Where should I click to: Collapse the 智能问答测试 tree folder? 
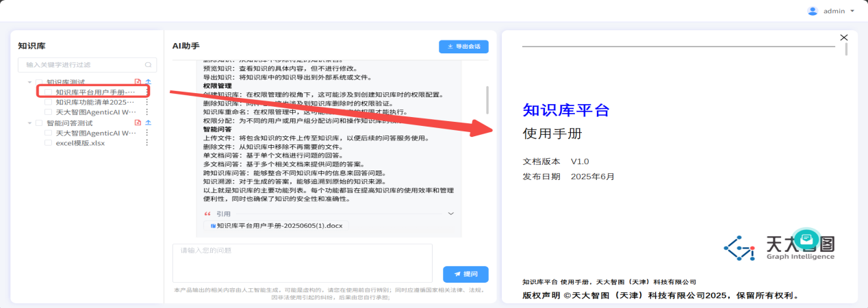pyautogui.click(x=29, y=123)
